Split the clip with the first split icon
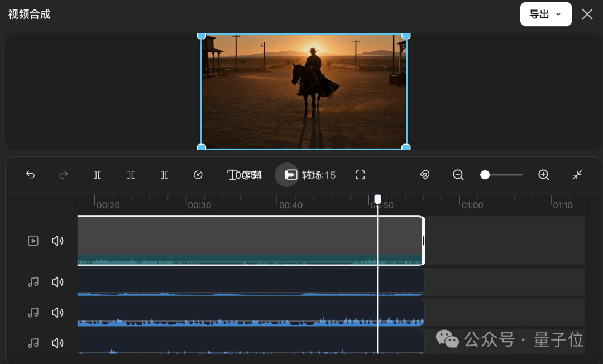603x364 pixels. 97,175
